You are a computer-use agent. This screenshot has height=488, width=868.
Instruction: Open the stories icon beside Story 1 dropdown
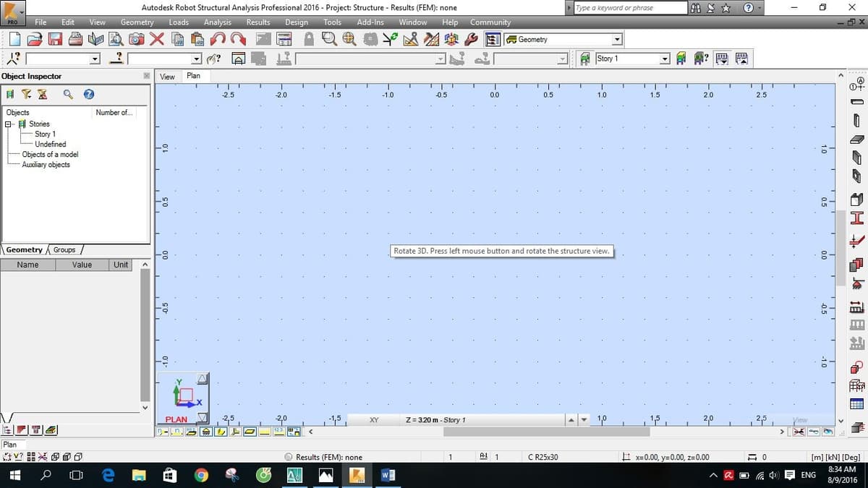pyautogui.click(x=584, y=59)
